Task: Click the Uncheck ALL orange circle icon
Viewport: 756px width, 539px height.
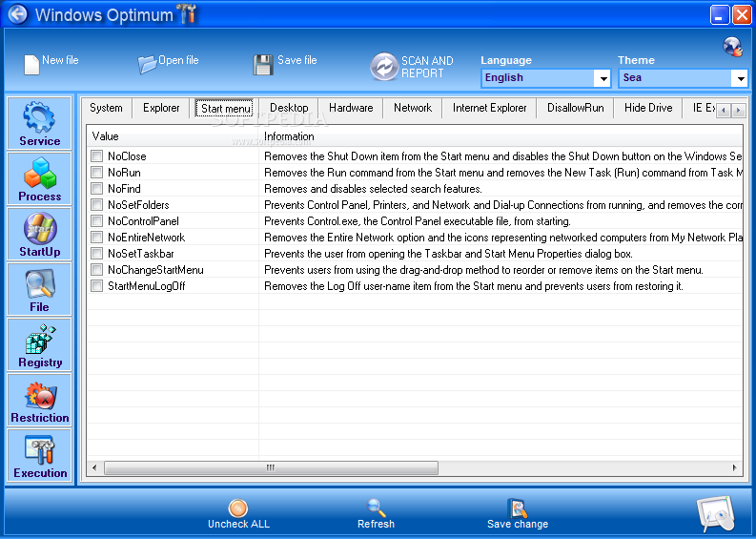Action: (238, 508)
